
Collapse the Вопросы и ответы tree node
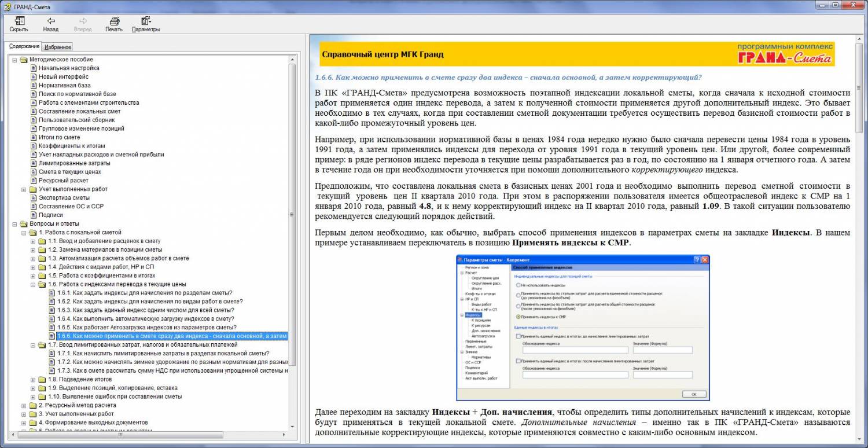tap(15, 224)
